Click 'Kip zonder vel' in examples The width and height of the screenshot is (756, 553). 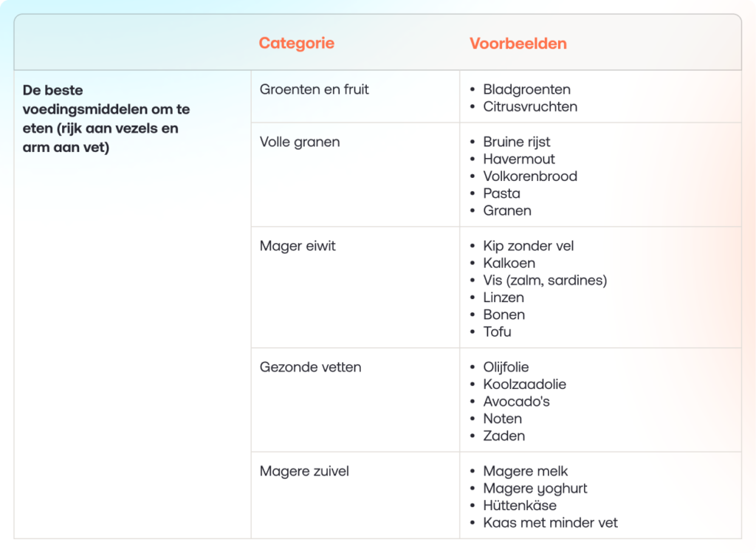click(528, 246)
